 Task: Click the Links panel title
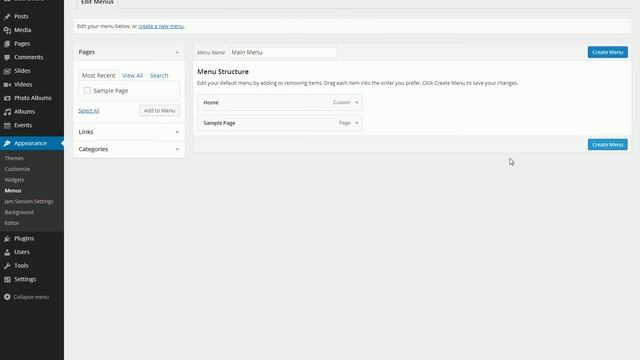(x=86, y=132)
